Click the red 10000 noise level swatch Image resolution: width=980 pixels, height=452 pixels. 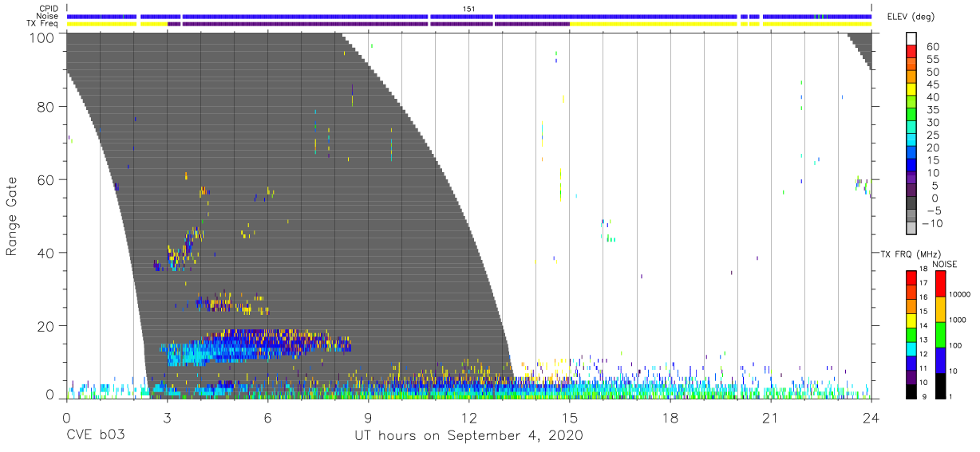(940, 284)
